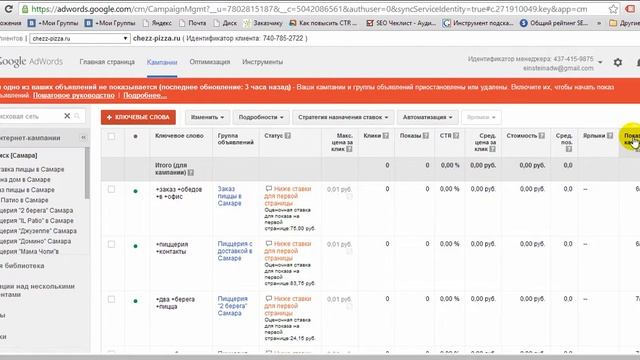Open the Пошаговое руководство link
640x360 pixels.
coord(73,96)
